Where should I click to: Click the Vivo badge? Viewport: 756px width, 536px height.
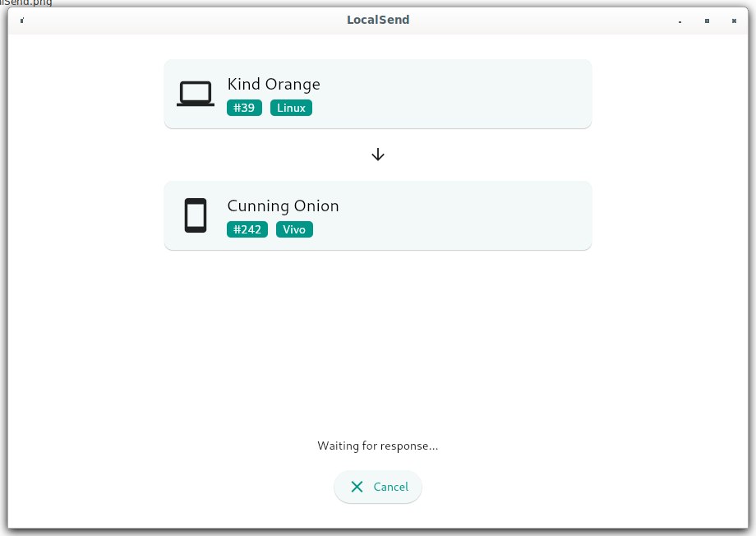[294, 229]
